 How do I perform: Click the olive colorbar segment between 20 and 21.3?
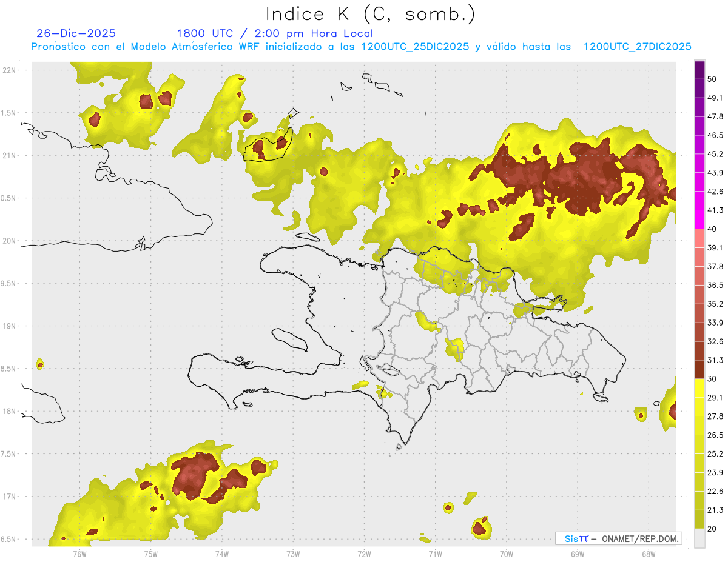[699, 520]
